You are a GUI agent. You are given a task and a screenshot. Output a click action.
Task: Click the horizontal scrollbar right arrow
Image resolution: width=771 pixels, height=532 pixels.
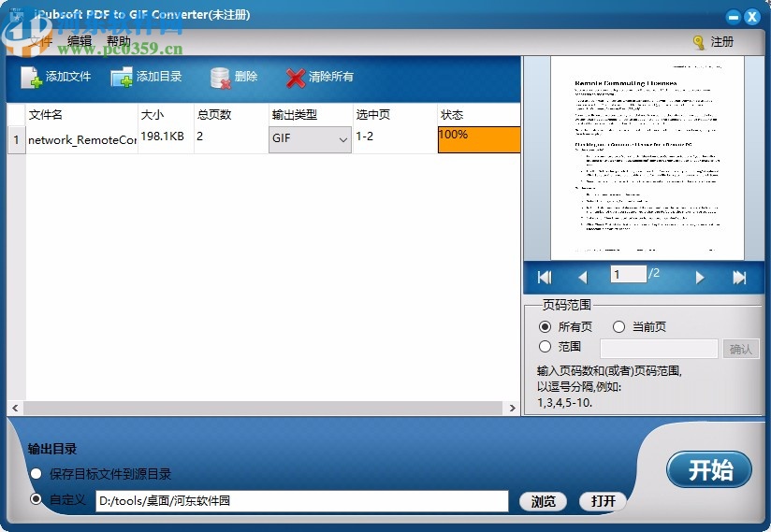coord(513,408)
